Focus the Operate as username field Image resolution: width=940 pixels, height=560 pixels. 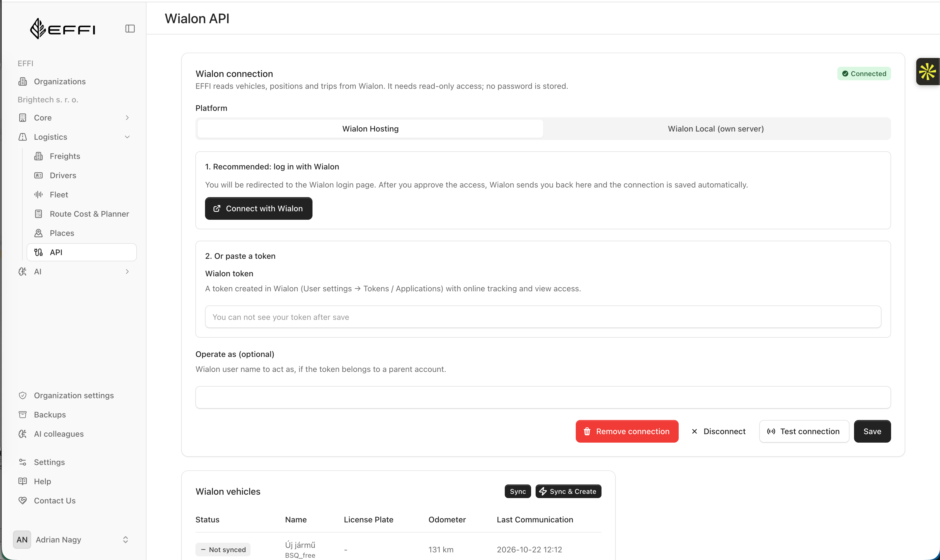coord(543,397)
